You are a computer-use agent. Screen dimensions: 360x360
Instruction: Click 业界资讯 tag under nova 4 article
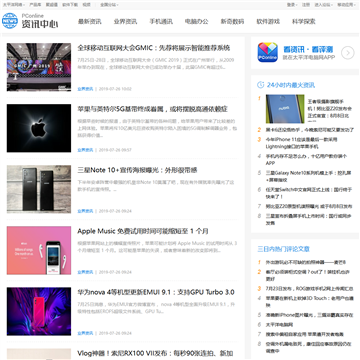(85, 333)
